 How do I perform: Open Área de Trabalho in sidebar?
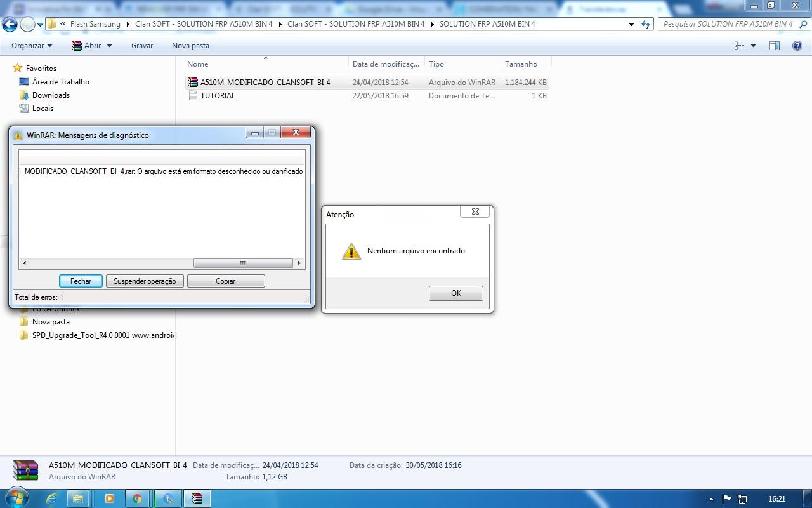(60, 82)
